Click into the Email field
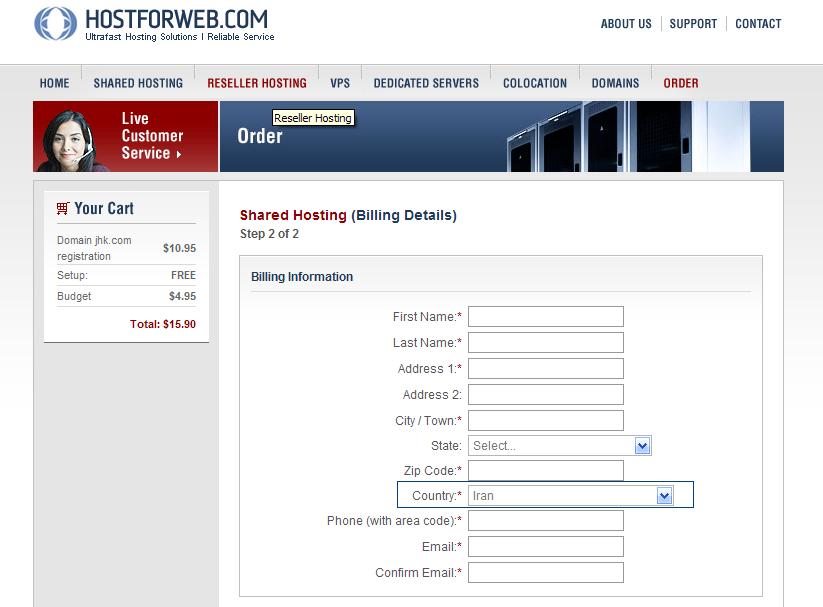 pyautogui.click(x=546, y=547)
